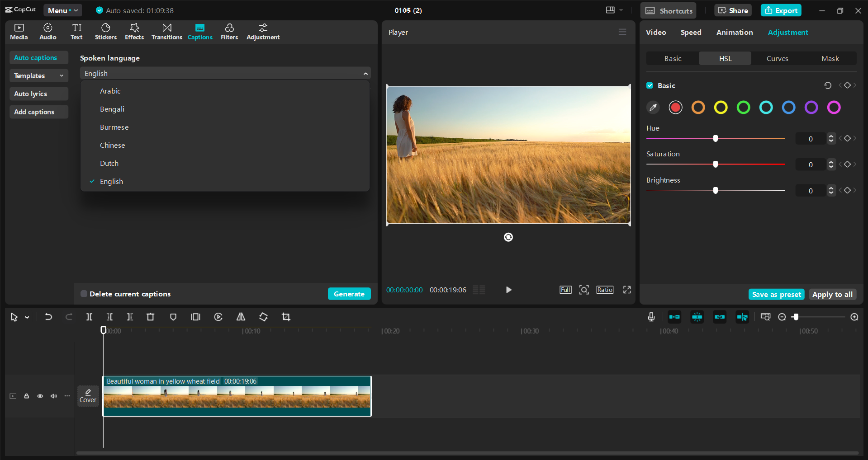The width and height of the screenshot is (868, 460).
Task: Select the Crop tool in the timeline toolbar
Action: [286, 317]
